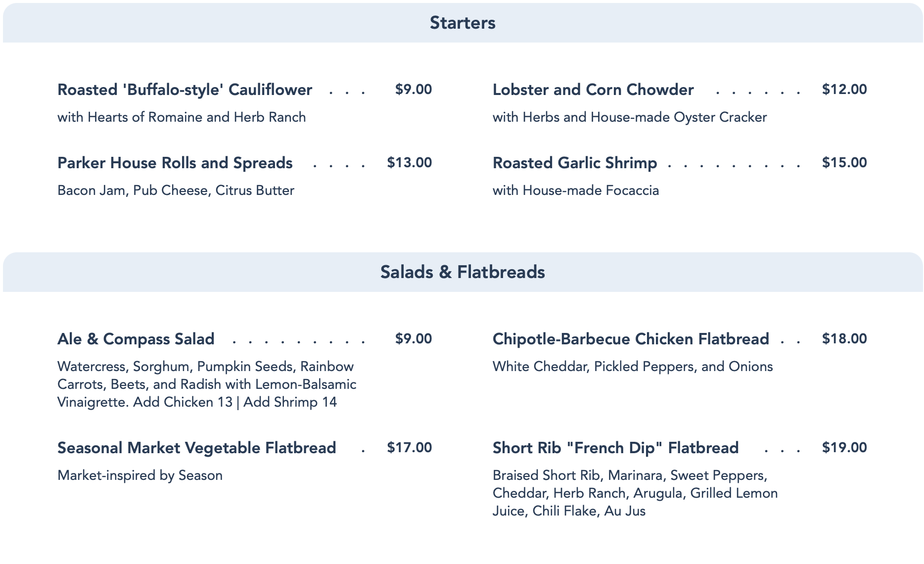This screenshot has height=564, width=924.
Task: Open the Lobster and Corn Chowder item
Action: point(593,90)
